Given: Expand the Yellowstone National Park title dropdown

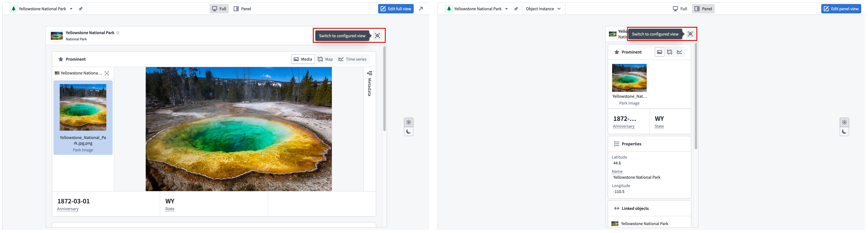Looking at the screenshot, I should 71,8.
